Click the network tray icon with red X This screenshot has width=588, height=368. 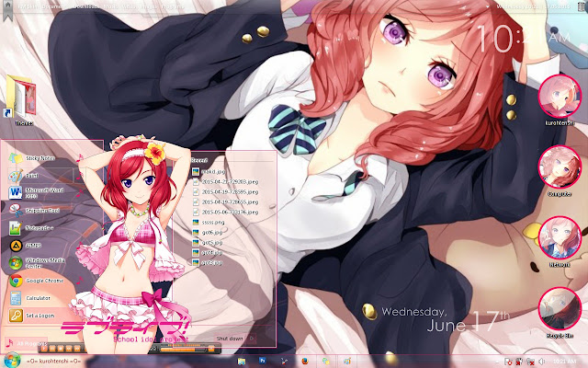coord(531,362)
